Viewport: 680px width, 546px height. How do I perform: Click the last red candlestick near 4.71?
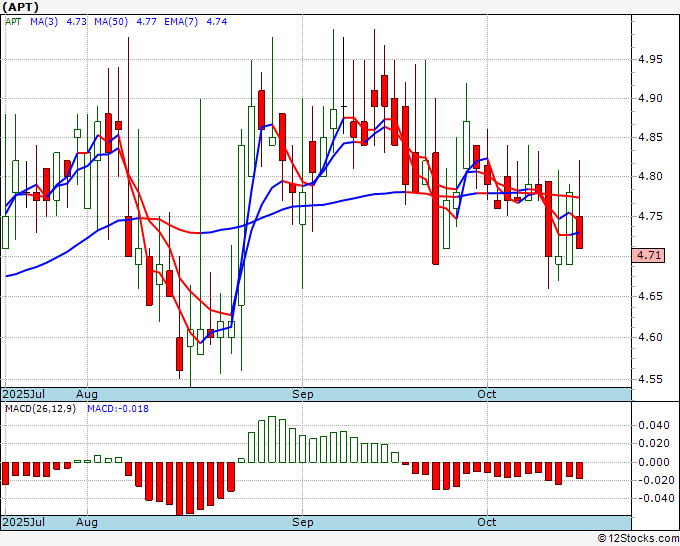point(579,232)
